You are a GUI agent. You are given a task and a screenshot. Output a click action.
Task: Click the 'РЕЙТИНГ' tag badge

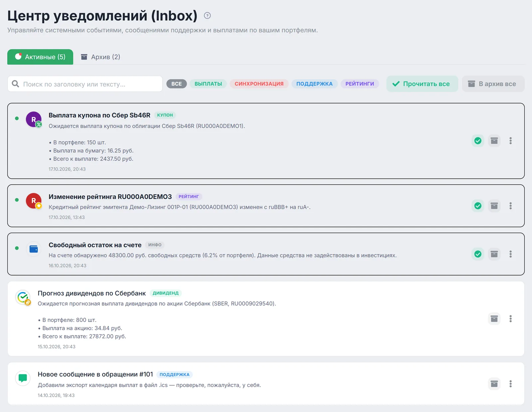189,197
